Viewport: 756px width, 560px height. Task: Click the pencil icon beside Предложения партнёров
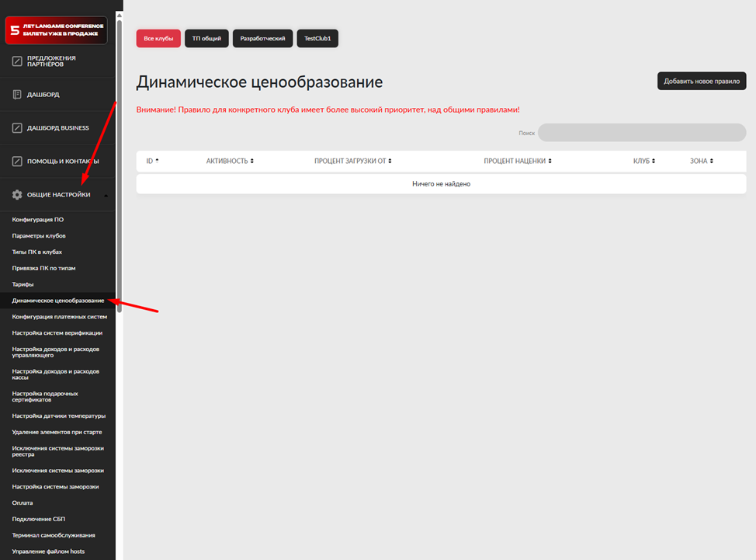tap(17, 61)
